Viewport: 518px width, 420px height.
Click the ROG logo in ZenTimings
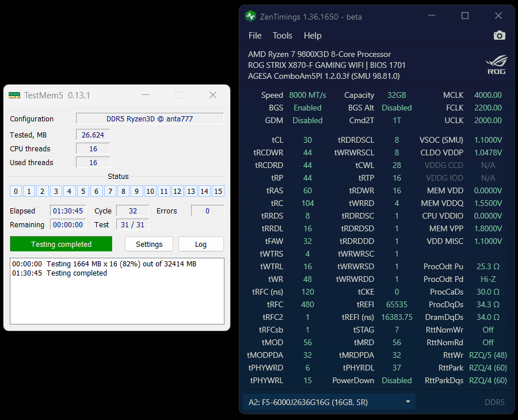coord(497,64)
